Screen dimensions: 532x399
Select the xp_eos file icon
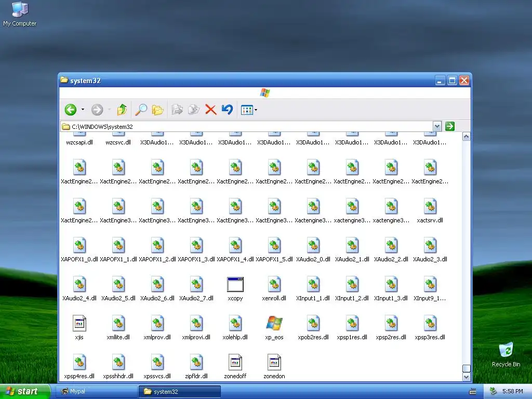(x=274, y=323)
